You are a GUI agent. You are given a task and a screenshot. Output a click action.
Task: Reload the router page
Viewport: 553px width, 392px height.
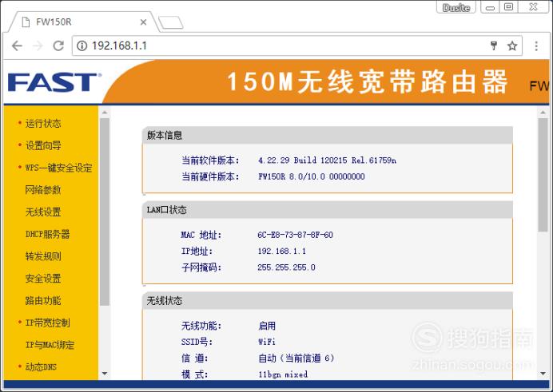(58, 46)
